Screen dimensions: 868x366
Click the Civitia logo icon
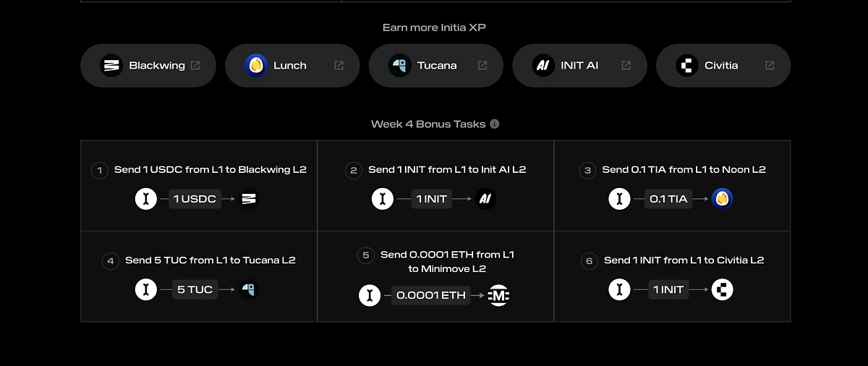click(686, 65)
